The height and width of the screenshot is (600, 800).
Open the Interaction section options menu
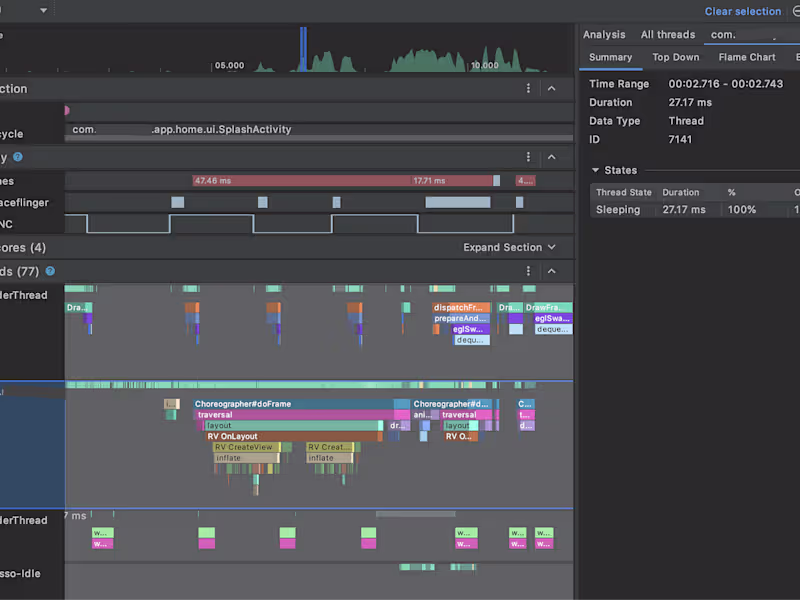pos(528,89)
